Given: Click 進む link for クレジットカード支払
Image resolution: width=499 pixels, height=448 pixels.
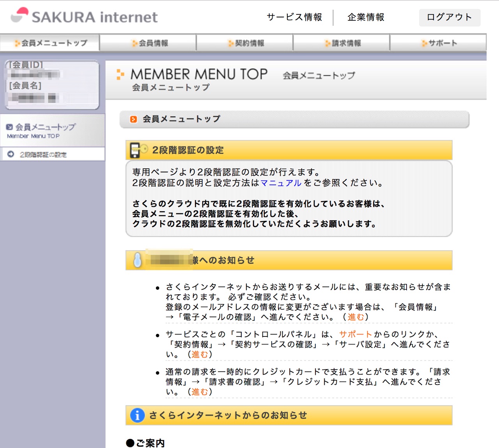Looking at the screenshot, I should 200,392.
